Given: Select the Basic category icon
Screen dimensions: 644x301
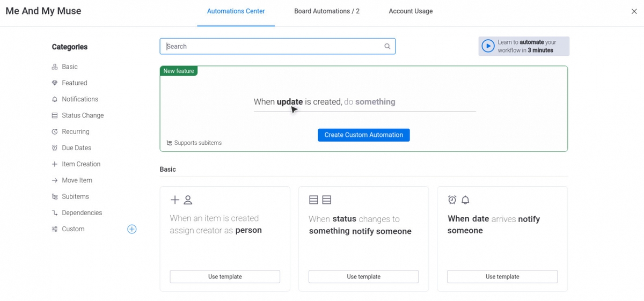Looking at the screenshot, I should pos(54,67).
